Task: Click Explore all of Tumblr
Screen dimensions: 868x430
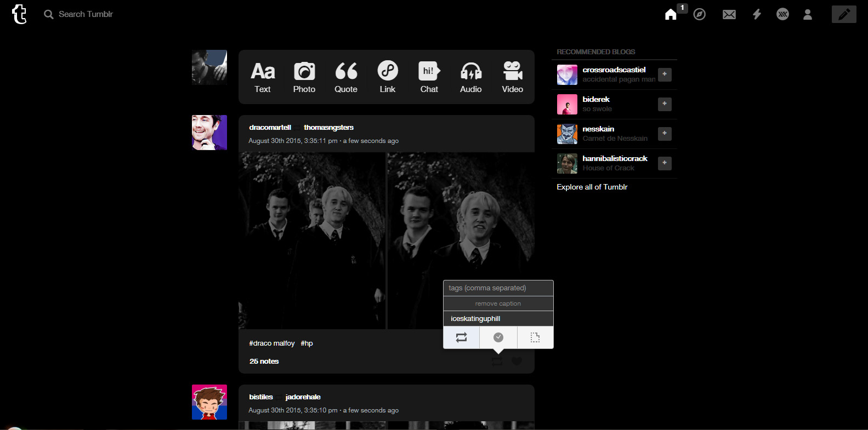Action: click(592, 187)
